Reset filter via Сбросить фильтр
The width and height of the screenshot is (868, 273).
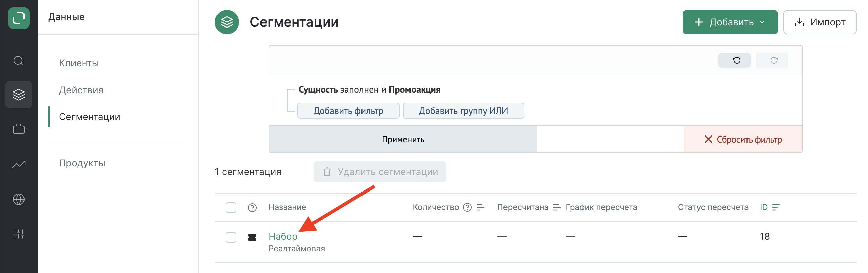click(x=743, y=140)
